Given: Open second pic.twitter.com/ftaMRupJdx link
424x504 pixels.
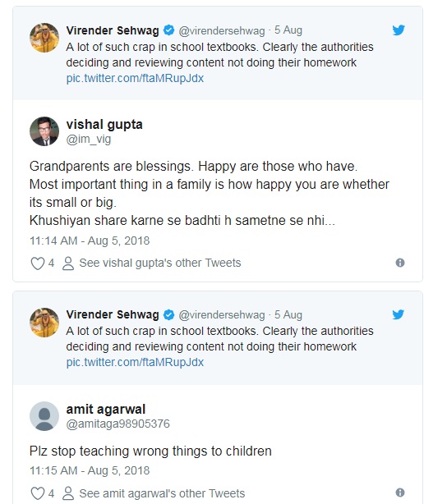Looking at the screenshot, I should [x=135, y=362].
